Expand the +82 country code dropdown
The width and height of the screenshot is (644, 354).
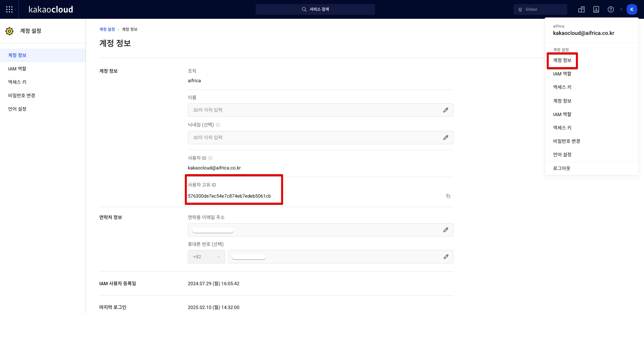tap(207, 257)
